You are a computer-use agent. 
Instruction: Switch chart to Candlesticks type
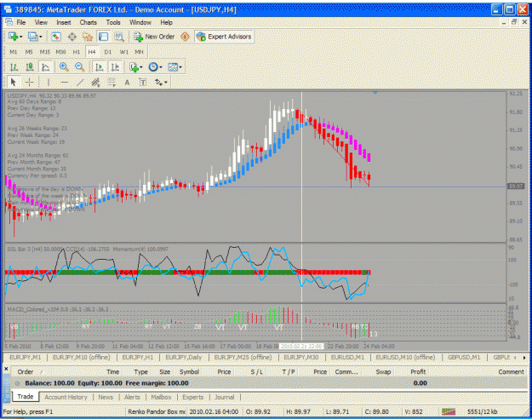(30, 67)
